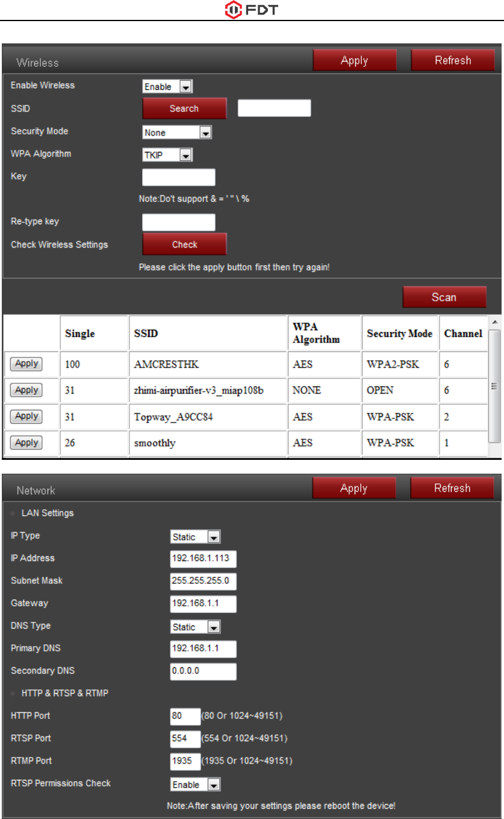
Task: Click the IP Address field 192.168.1.113
Action: tap(204, 559)
